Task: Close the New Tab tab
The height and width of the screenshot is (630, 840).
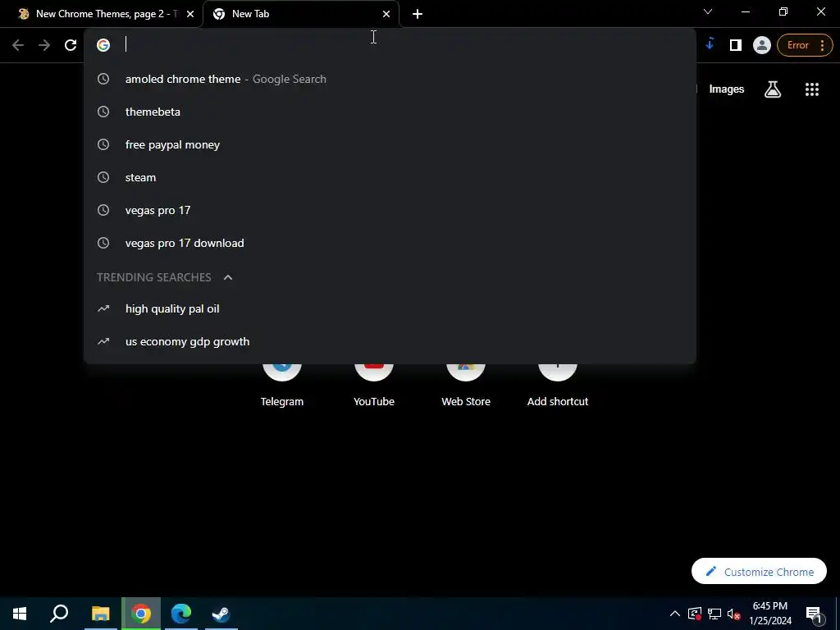Action: pos(386,14)
